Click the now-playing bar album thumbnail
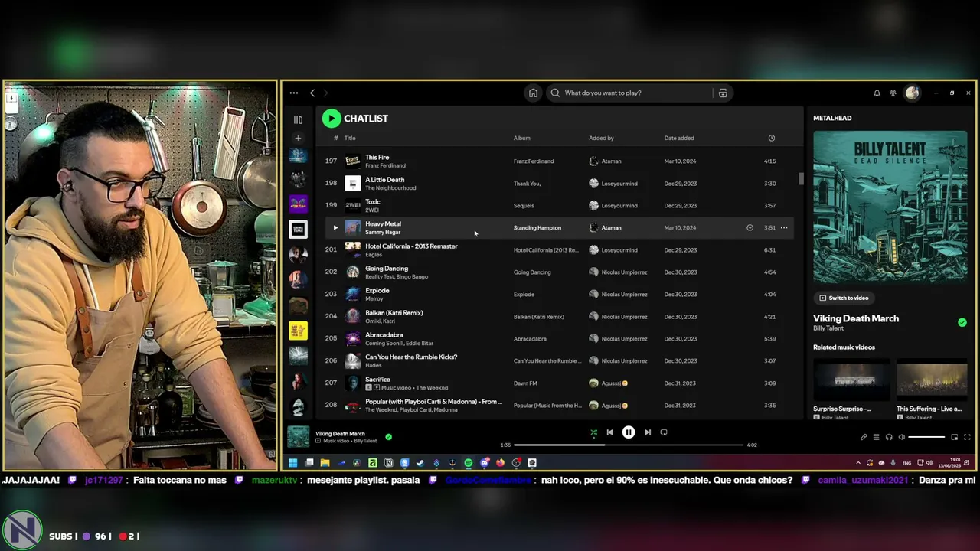Image resolution: width=980 pixels, height=551 pixels. pos(298,437)
